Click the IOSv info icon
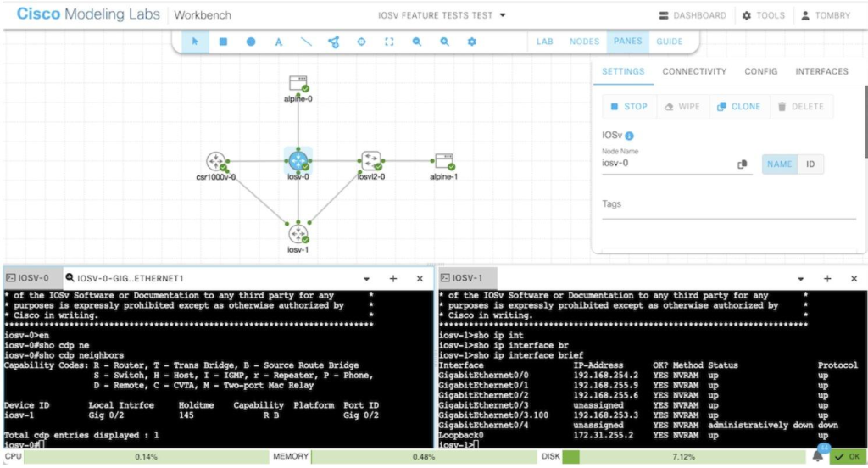 630,136
